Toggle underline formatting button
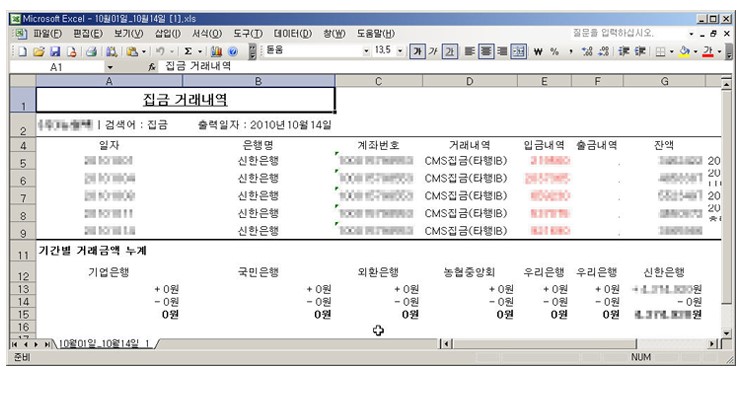The width and height of the screenshot is (746, 396). (x=450, y=51)
